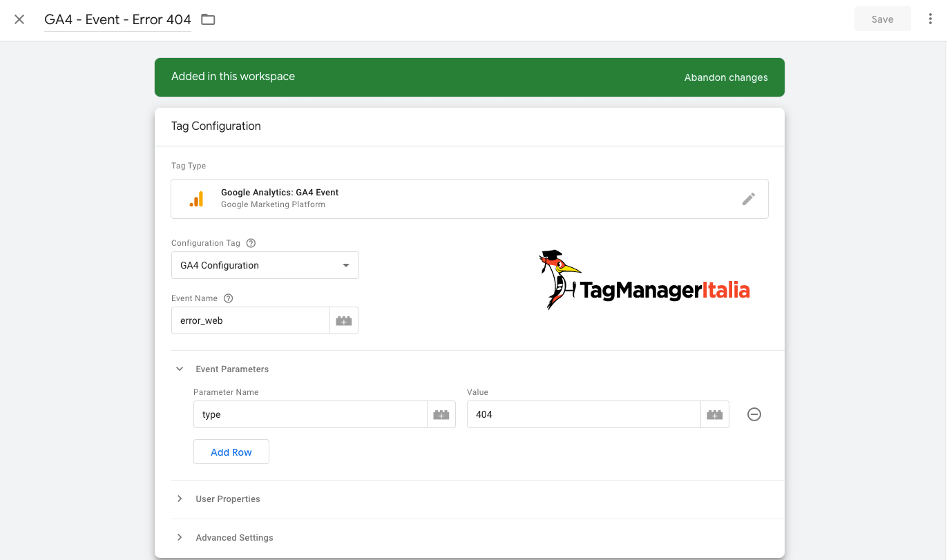The image size is (947, 560).
Task: Insert a variable into the parameter Value field
Action: click(x=715, y=414)
